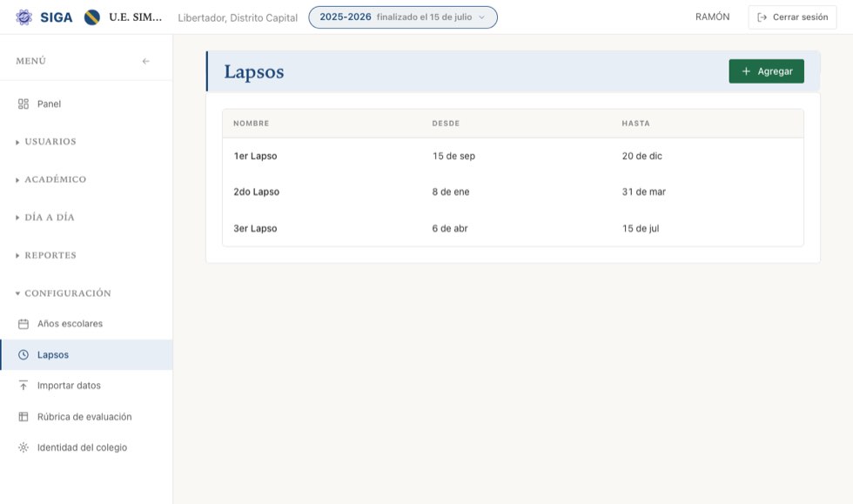The image size is (853, 504).
Task: Go to Años escolares
Action: click(x=86, y=324)
